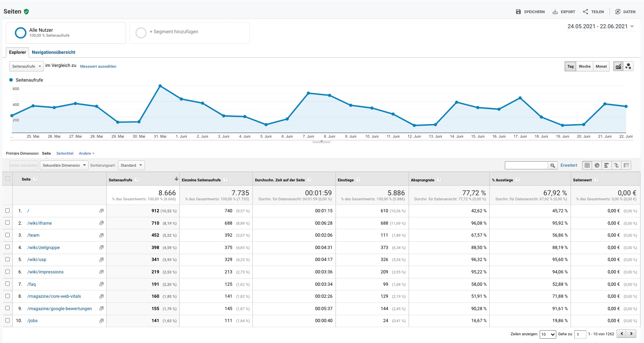Open help for Einzelne Seitenaufrufe column
The image size is (644, 343).
225,179
